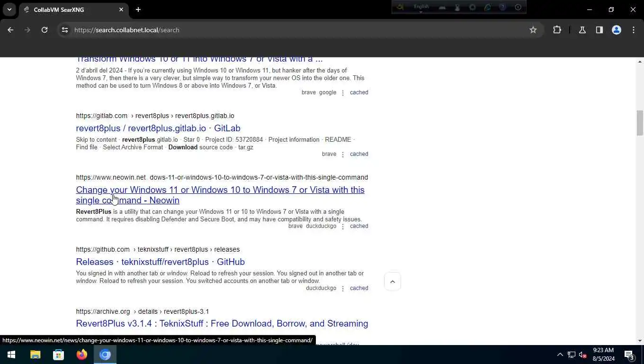Screen dimensions: 644x364
Task: Open the Windows Start menu
Action: coord(11,355)
